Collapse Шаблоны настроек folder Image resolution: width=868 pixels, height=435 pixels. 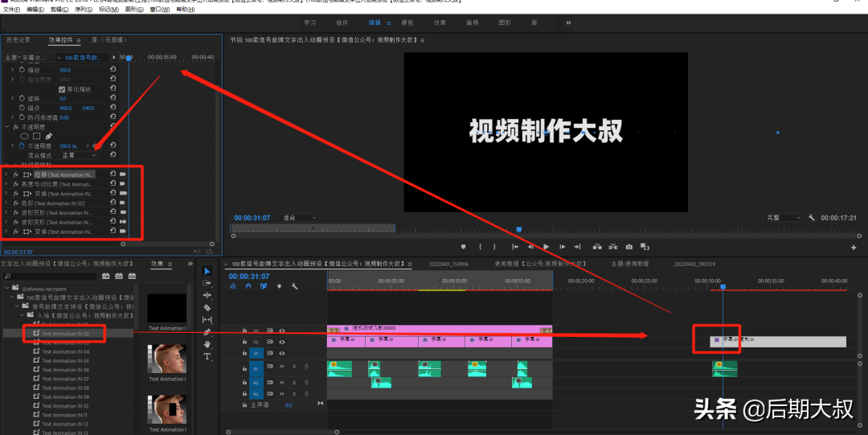pos(7,288)
